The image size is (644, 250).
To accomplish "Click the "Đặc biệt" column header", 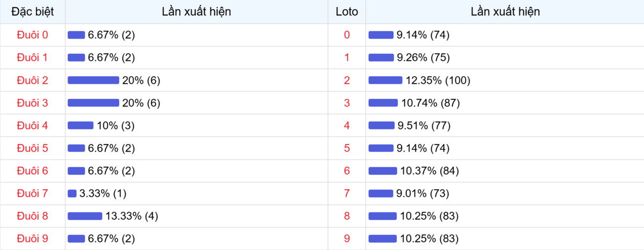I will point(32,11).
